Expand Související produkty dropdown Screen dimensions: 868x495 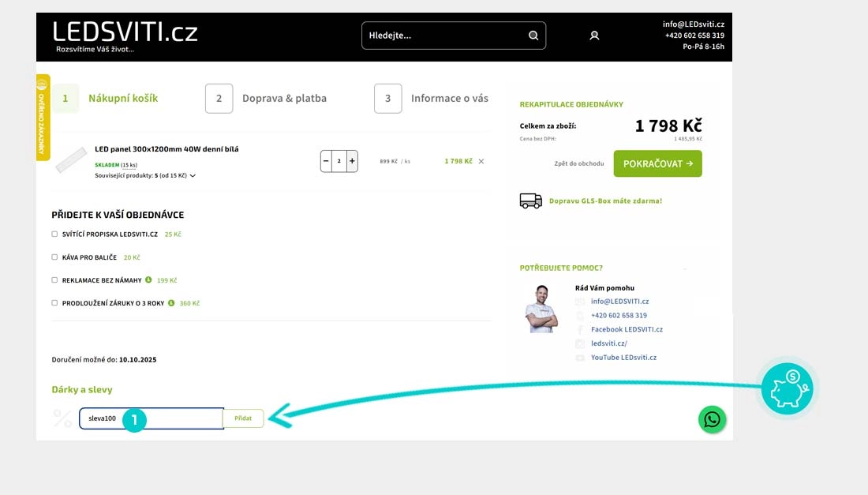click(193, 176)
